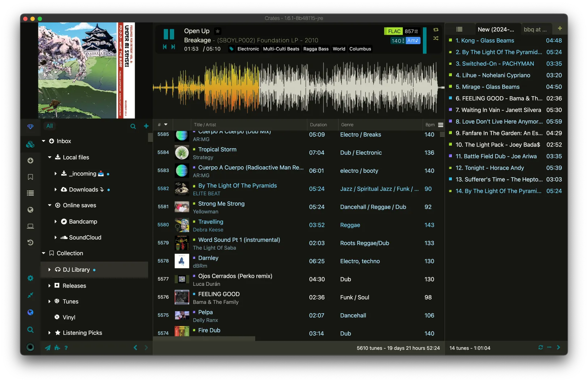Expand the Bandcamp node under Online saves
This screenshot has height=382, width=588.
coord(56,221)
